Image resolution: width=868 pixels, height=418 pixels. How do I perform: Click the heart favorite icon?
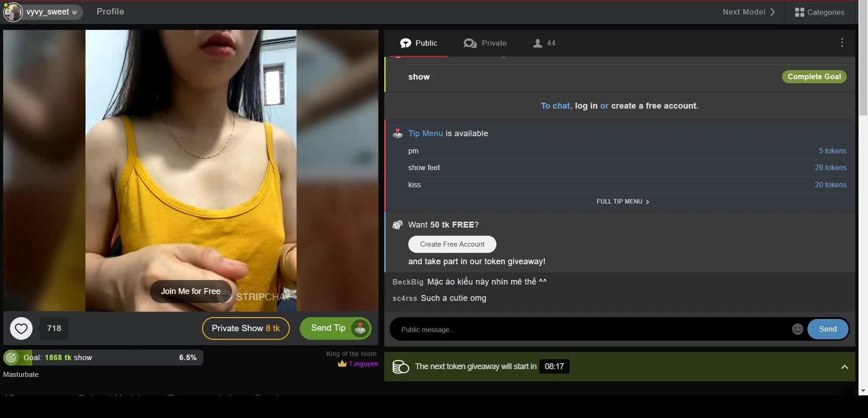pos(21,328)
